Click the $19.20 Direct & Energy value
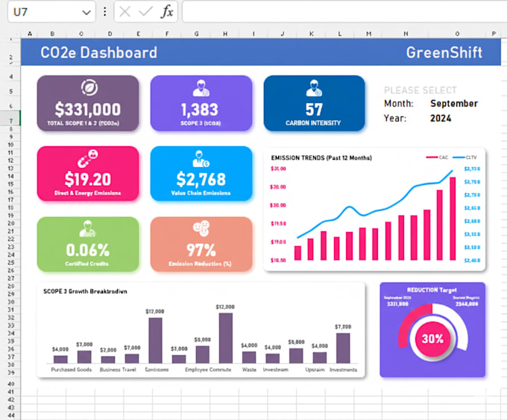 point(88,179)
